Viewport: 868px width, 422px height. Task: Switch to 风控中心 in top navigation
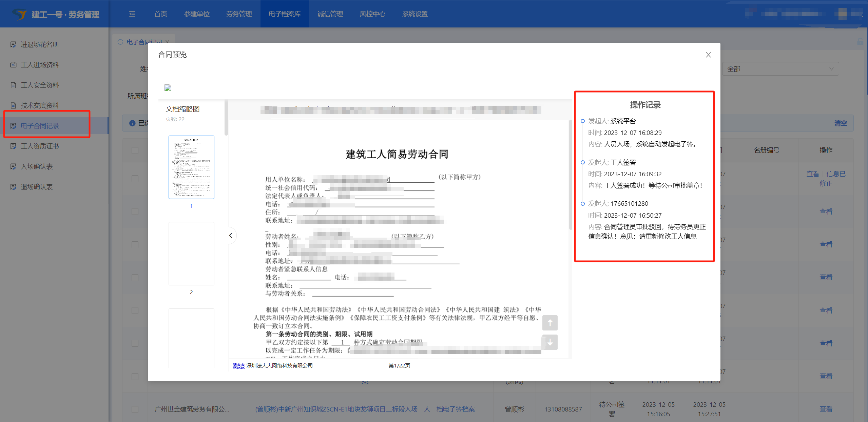(x=372, y=14)
